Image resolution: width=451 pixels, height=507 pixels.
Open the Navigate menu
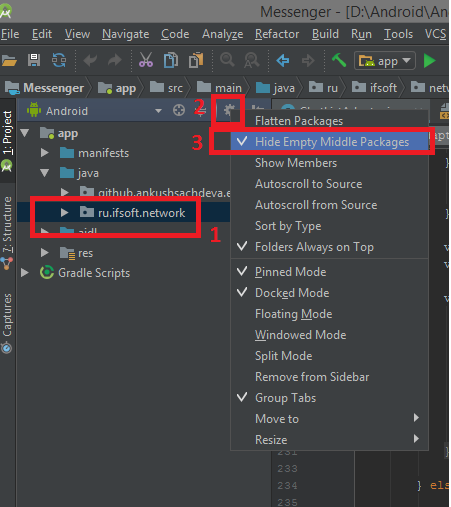click(125, 34)
